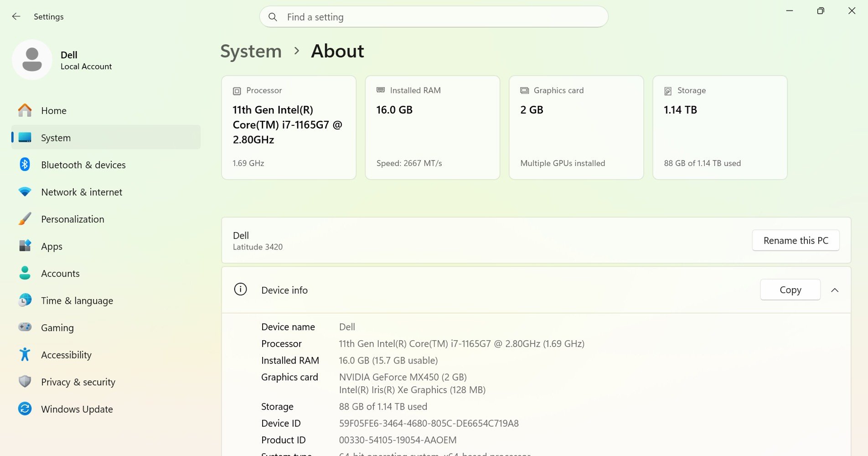This screenshot has width=868, height=456.
Task: Click the Bluetooth icon in sidebar
Action: click(25, 164)
